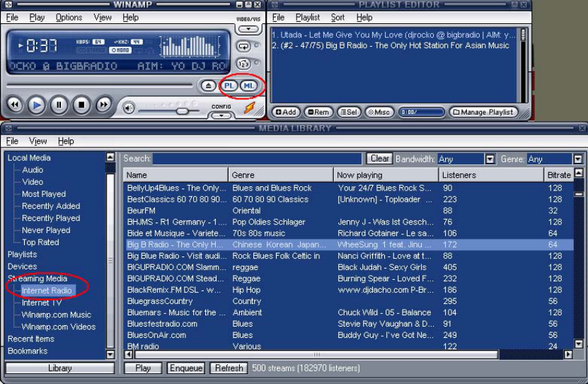
Task: Sort streams by Name column header
Action: click(175, 175)
